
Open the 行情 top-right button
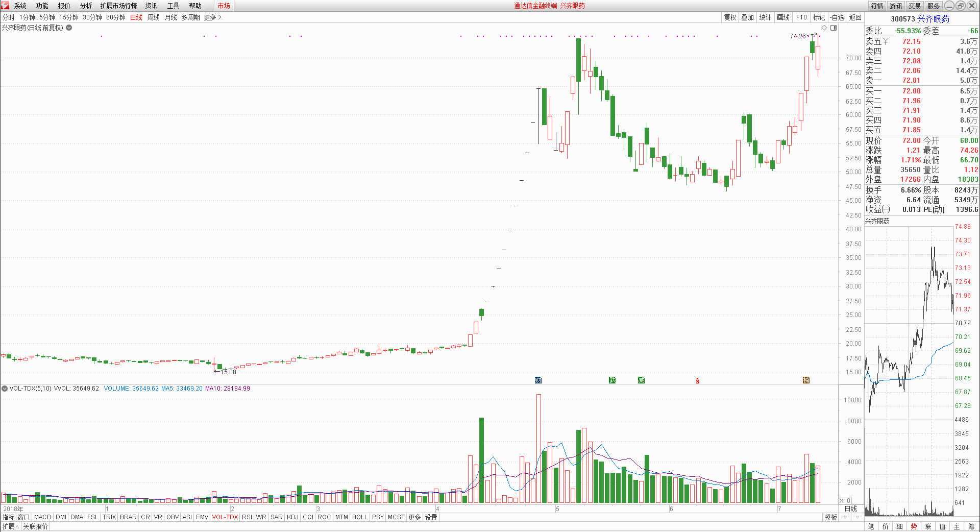[x=877, y=6]
